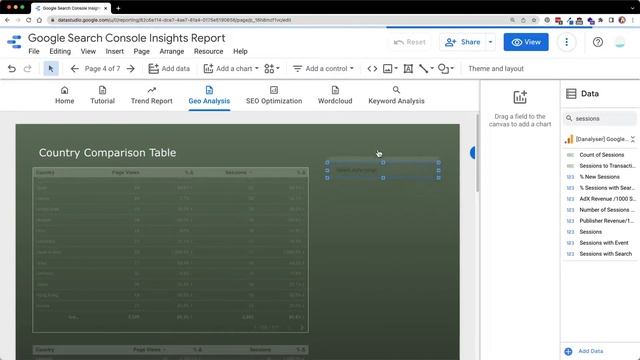The image size is (640, 360).
Task: Click the blue Add Data plus icon
Action: coord(568,351)
